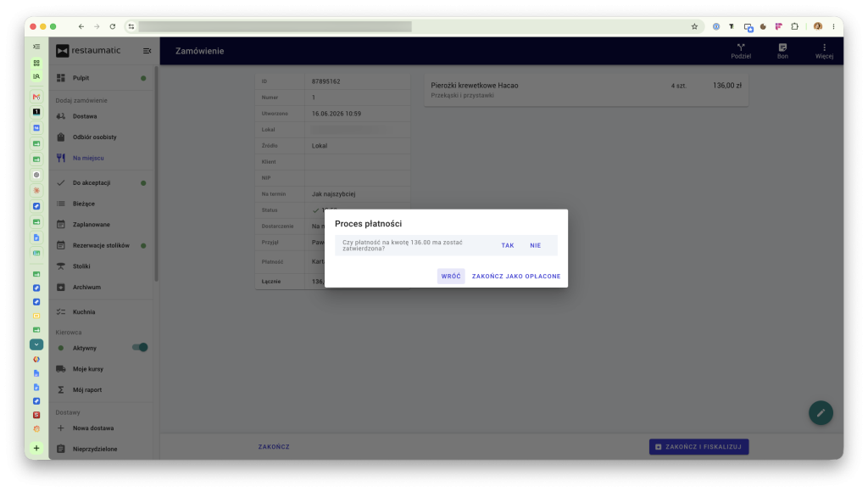Click the Na miejscu cutlery icon
Image resolution: width=868 pixels, height=492 pixels.
[61, 158]
